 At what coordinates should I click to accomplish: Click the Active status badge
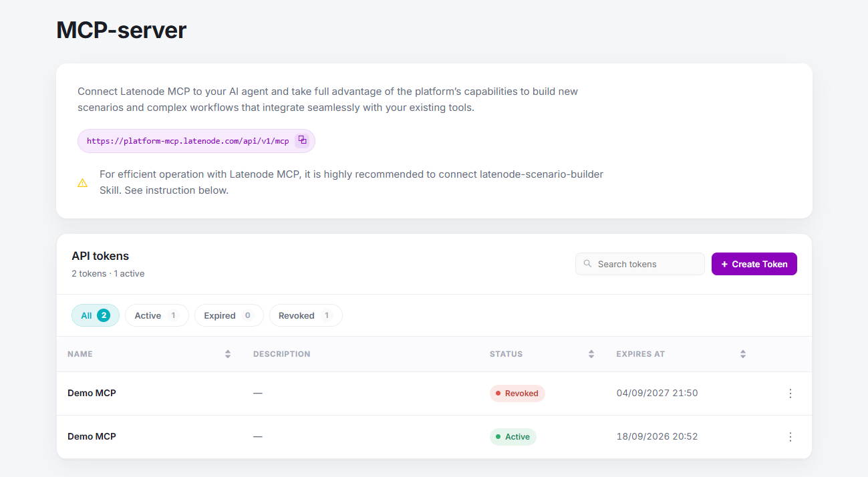coord(513,437)
